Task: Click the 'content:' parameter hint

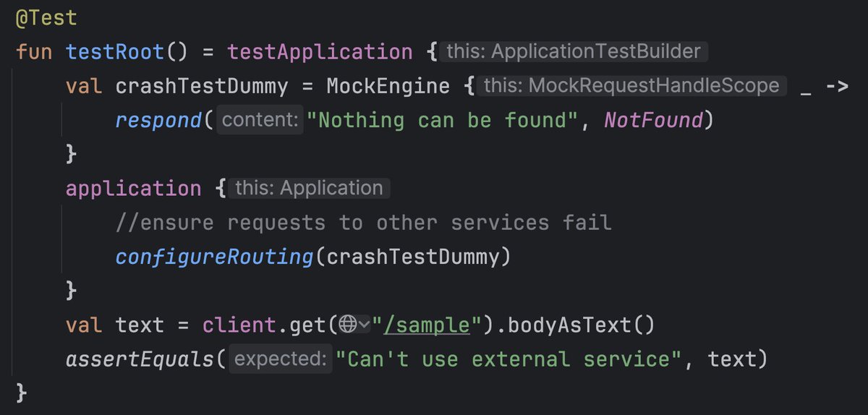Action: tap(260, 120)
